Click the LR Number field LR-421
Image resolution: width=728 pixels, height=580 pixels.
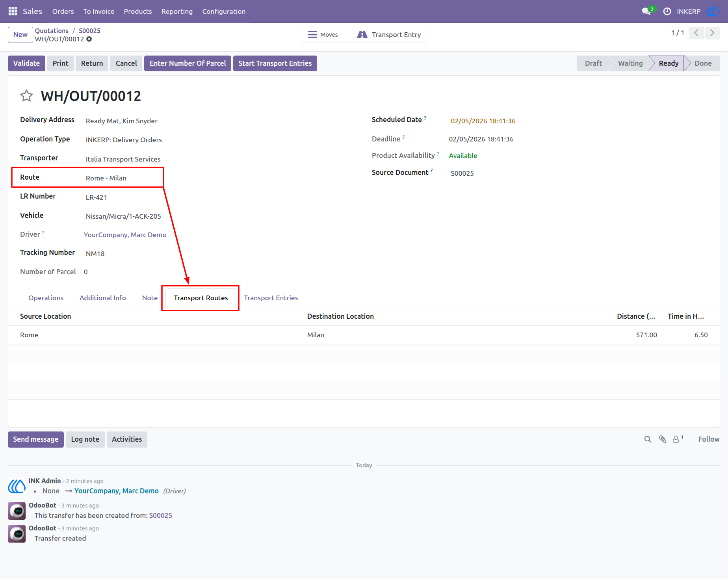(97, 197)
